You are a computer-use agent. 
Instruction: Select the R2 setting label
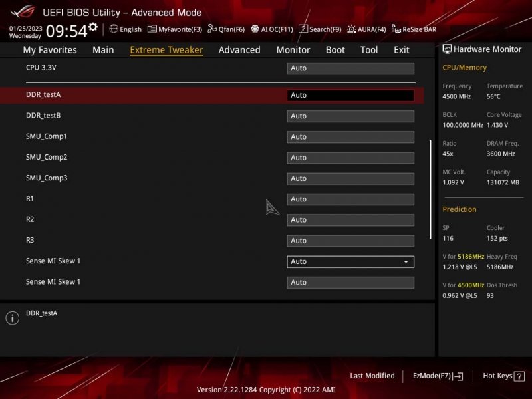[x=30, y=219]
